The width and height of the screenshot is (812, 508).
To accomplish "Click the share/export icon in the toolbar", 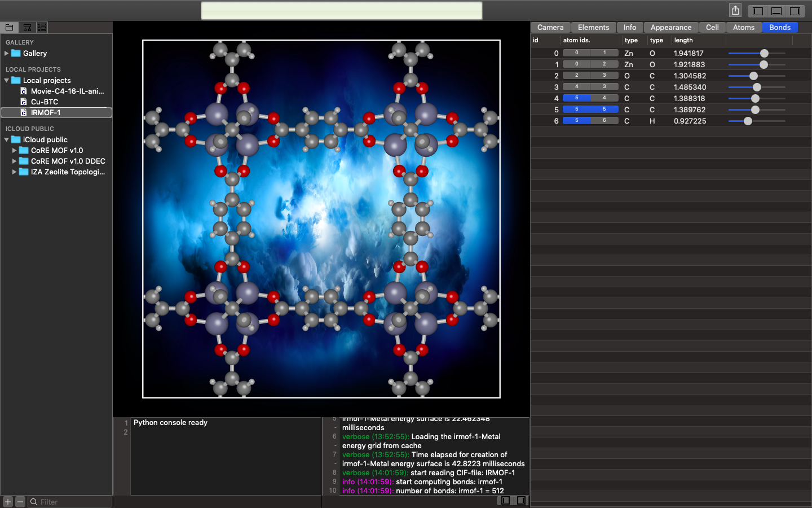I will click(x=735, y=10).
